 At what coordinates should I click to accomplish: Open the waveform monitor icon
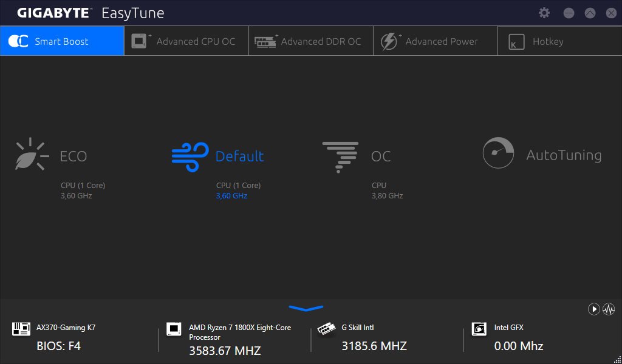coord(609,309)
